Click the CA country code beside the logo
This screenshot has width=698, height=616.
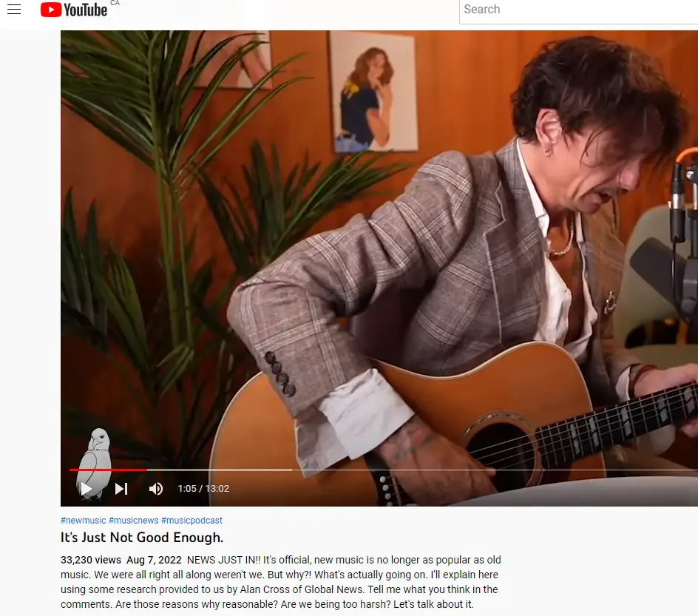coord(115,3)
